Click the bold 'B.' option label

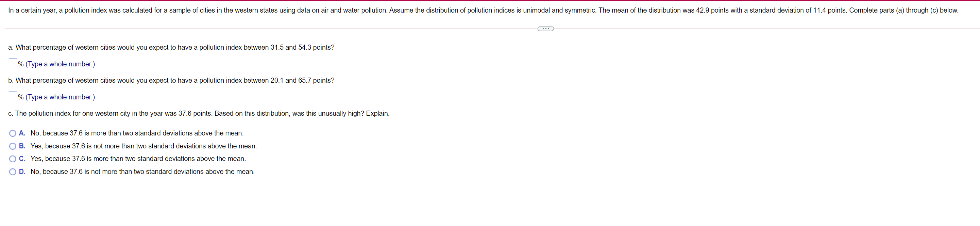pos(22,146)
